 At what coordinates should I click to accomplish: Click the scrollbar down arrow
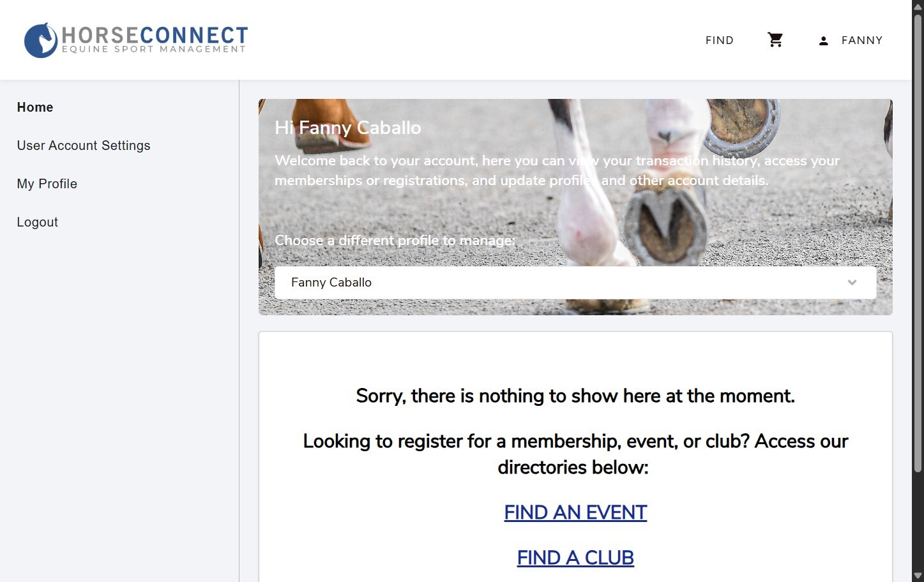tap(918, 576)
